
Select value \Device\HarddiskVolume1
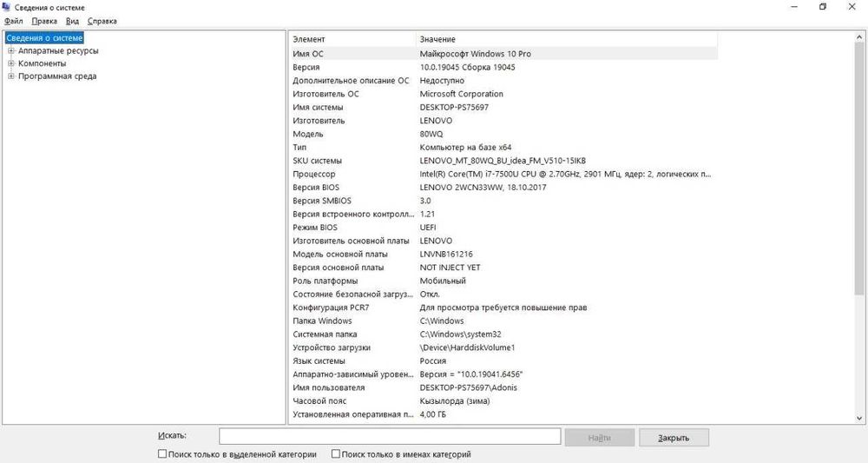click(x=467, y=347)
